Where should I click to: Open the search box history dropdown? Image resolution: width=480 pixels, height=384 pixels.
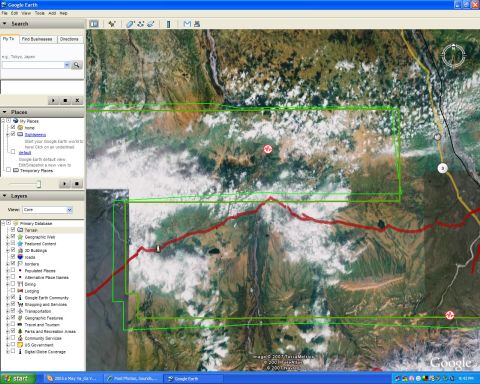click(67, 65)
